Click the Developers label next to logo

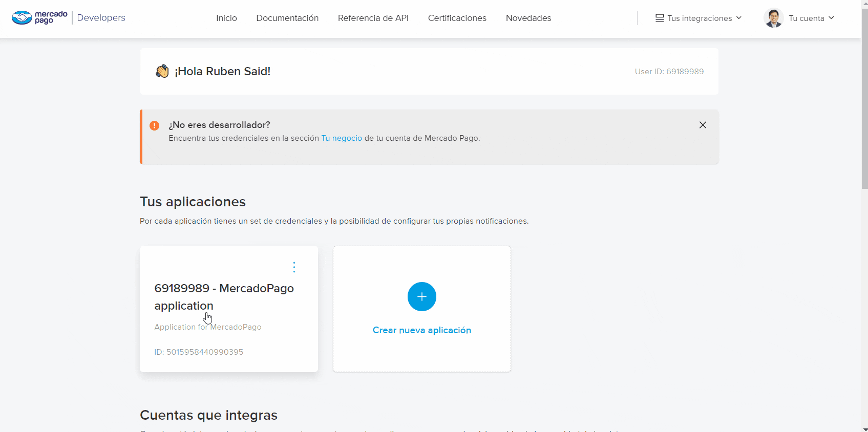coord(101,18)
